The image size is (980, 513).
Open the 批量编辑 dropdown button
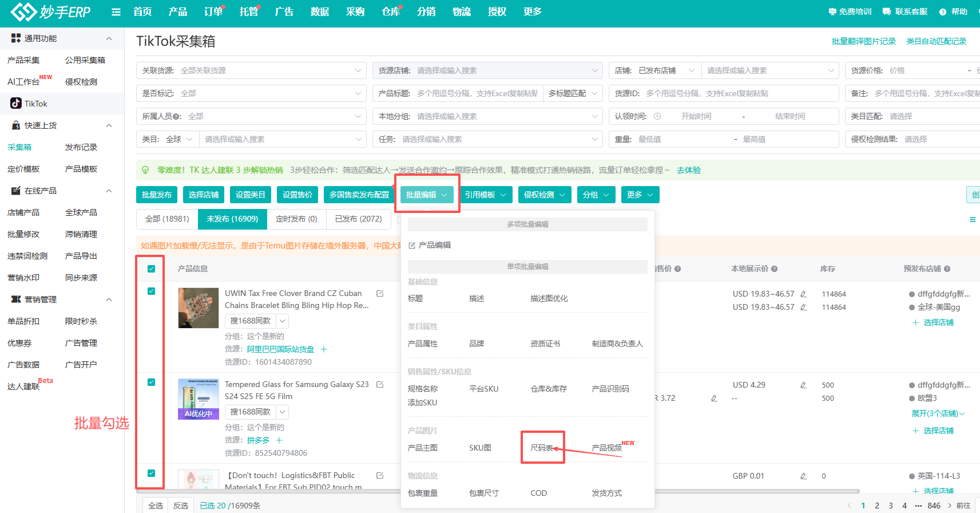(427, 195)
